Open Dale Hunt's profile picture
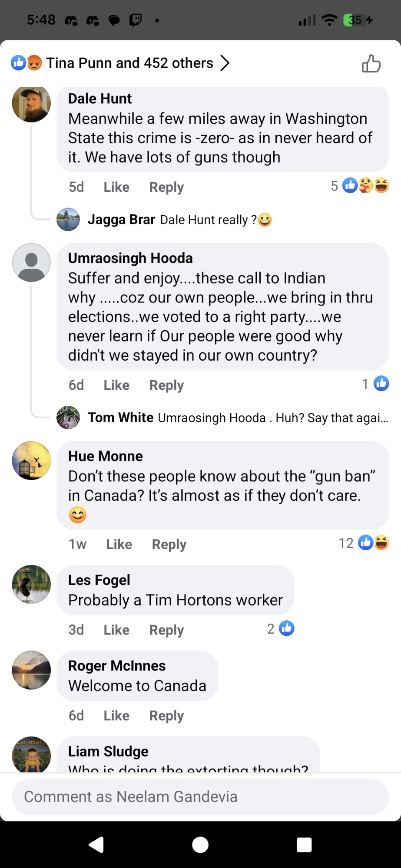The height and width of the screenshot is (868, 401). [31, 104]
